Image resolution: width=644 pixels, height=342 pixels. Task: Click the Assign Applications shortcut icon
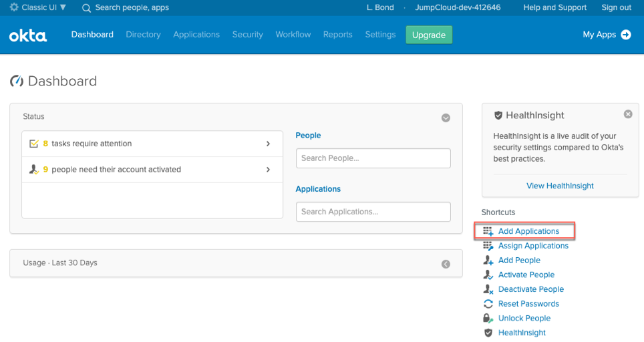(488, 246)
